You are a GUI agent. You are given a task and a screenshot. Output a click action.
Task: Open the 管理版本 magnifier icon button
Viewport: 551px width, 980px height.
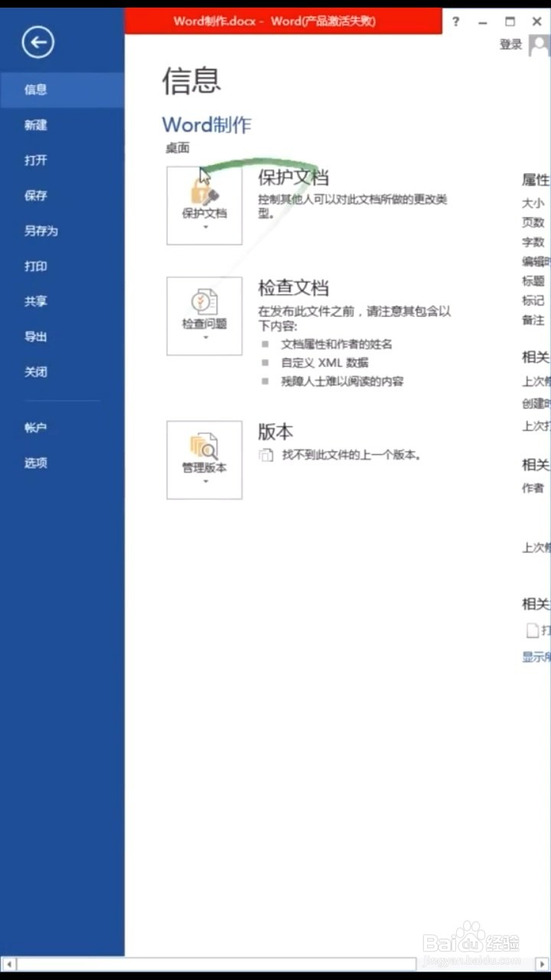204,459
